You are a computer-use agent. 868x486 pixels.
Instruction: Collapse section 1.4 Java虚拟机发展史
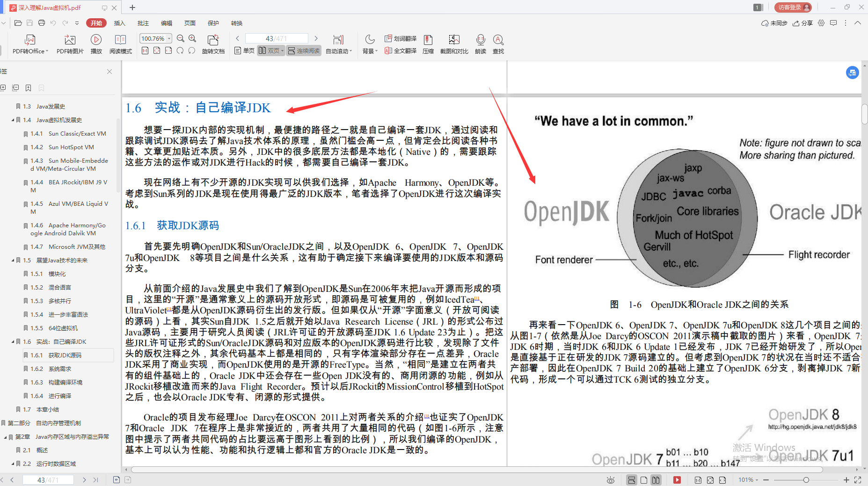click(13, 120)
